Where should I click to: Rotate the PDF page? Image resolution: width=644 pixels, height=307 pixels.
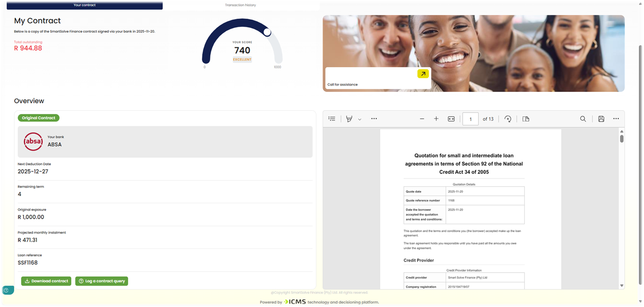[508, 119]
